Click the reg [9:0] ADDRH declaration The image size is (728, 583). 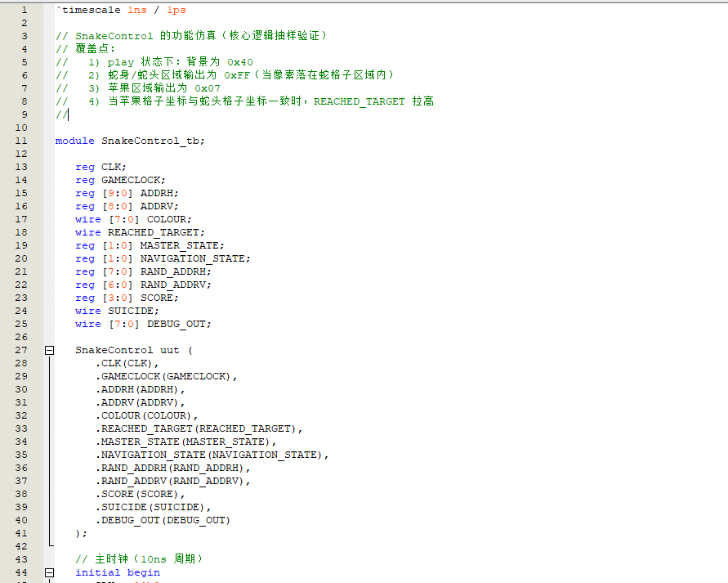pos(127,193)
